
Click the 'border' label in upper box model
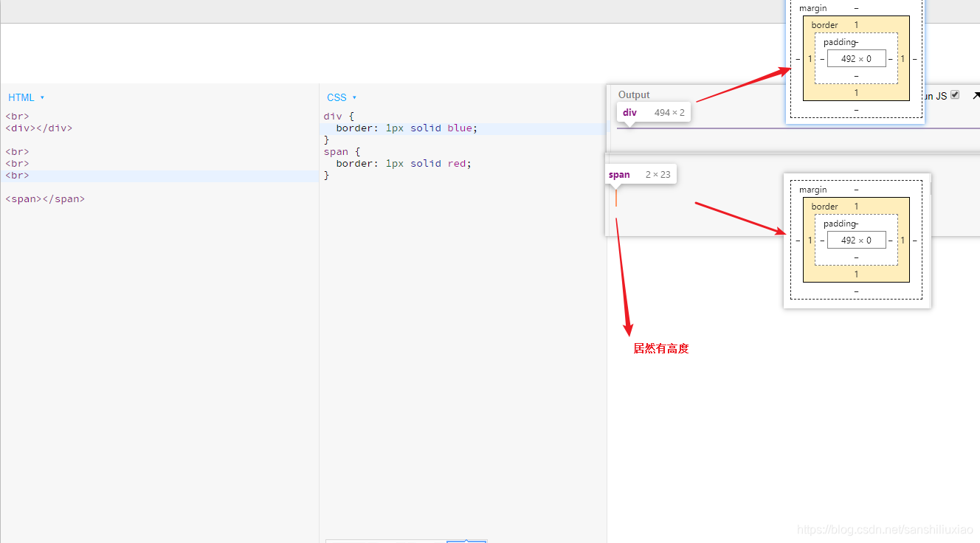point(824,25)
